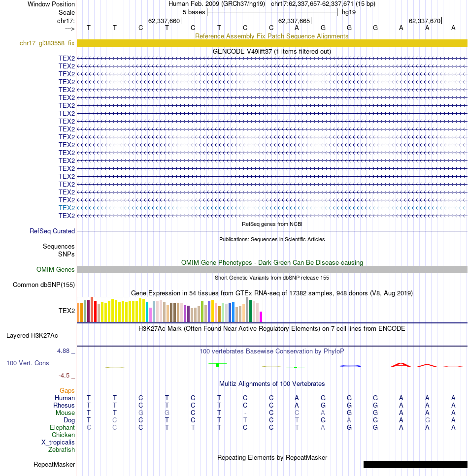Click the TEX2 label beside GTEx chart

click(x=67, y=311)
